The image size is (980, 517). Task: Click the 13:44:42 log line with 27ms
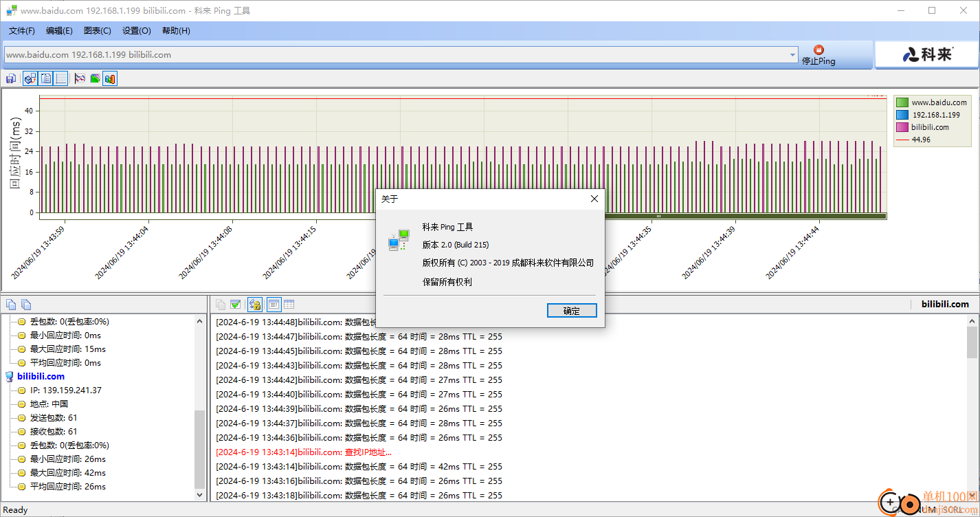click(x=359, y=379)
